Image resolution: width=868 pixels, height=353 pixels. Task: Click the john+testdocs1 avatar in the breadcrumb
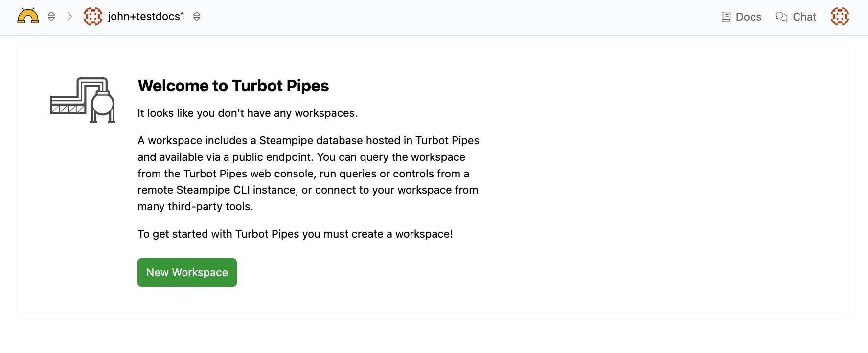pos(93,17)
